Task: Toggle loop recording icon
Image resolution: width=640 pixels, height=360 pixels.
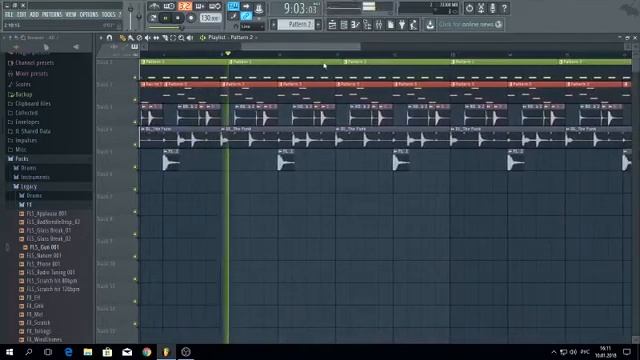Action: tap(215, 6)
